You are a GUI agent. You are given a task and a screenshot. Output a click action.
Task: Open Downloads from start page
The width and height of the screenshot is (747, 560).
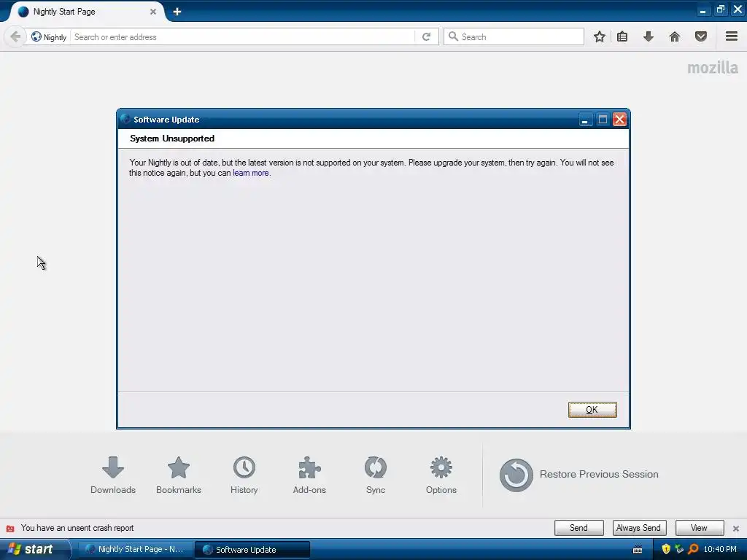pos(113,475)
